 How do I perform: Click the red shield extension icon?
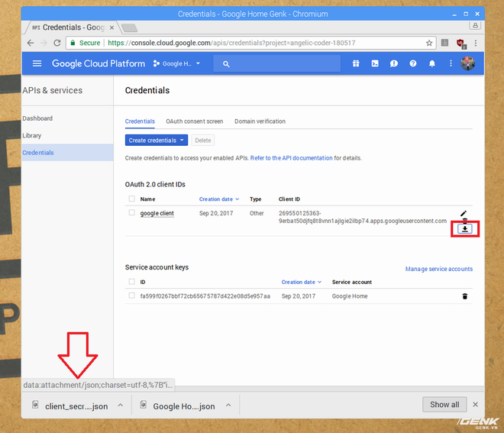click(x=461, y=43)
